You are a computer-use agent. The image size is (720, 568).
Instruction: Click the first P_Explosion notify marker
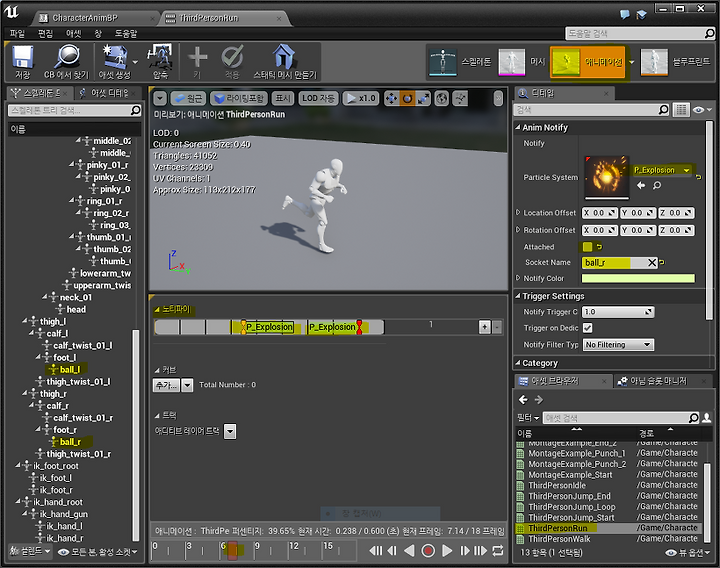tap(269, 327)
